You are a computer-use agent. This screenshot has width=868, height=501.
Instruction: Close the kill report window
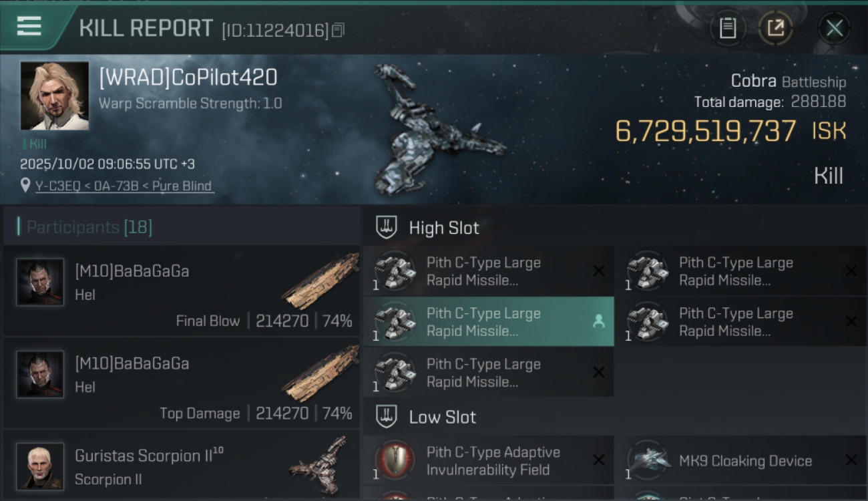click(x=834, y=28)
